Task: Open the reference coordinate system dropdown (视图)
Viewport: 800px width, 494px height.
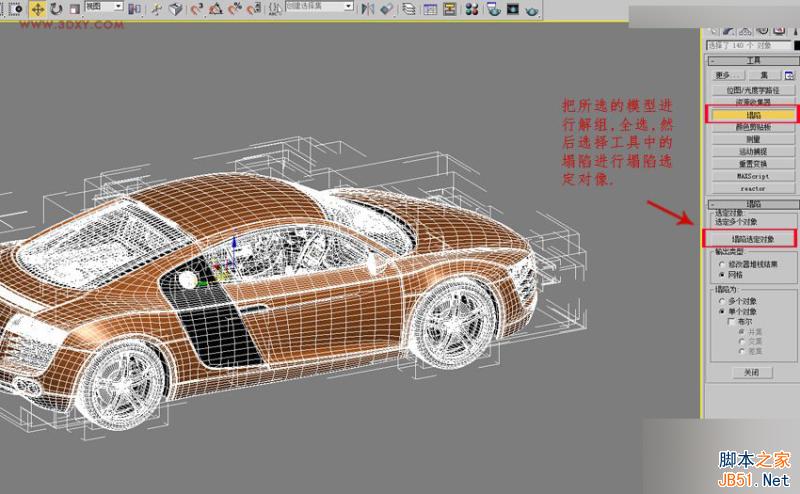Action: (104, 7)
